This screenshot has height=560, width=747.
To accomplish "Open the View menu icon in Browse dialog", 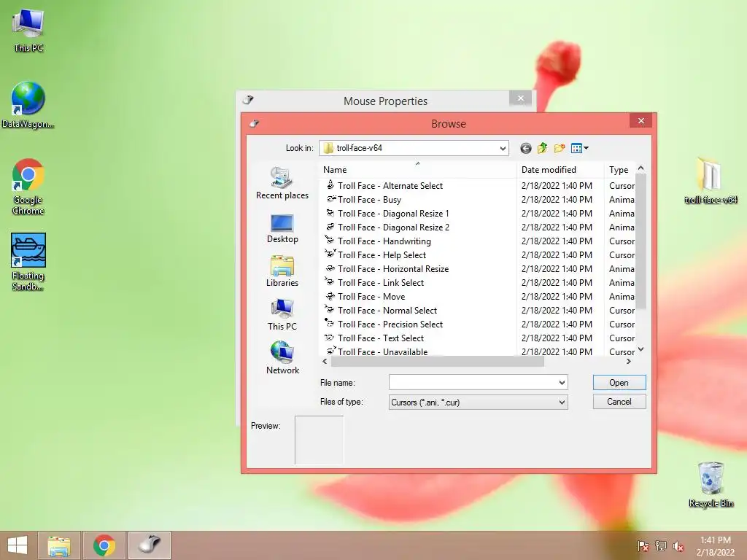I will point(579,148).
